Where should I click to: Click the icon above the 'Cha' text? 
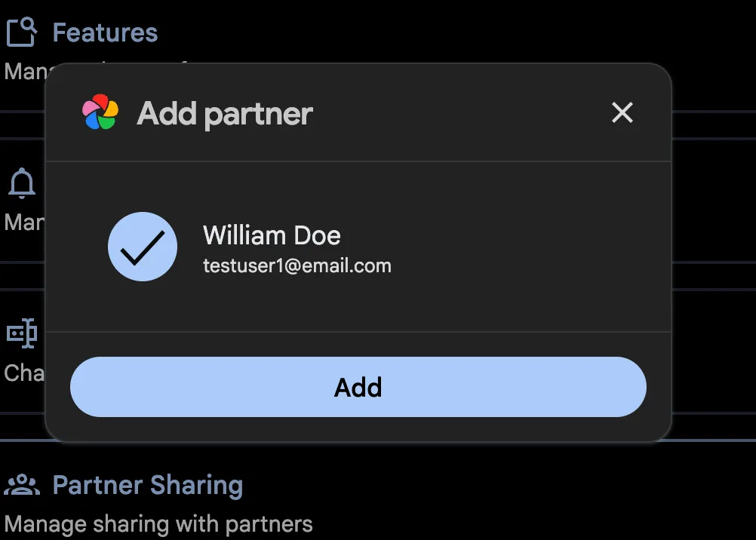click(22, 333)
